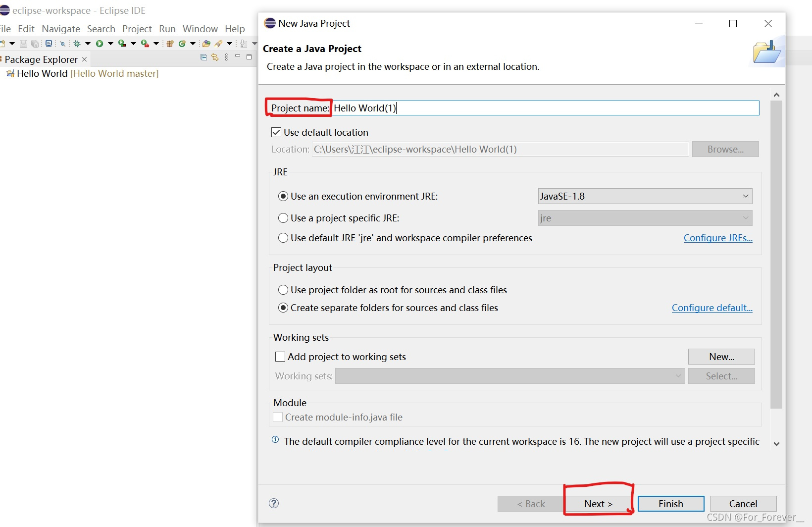Click the Run External Tools icon
The height and width of the screenshot is (527, 812).
[x=145, y=43]
